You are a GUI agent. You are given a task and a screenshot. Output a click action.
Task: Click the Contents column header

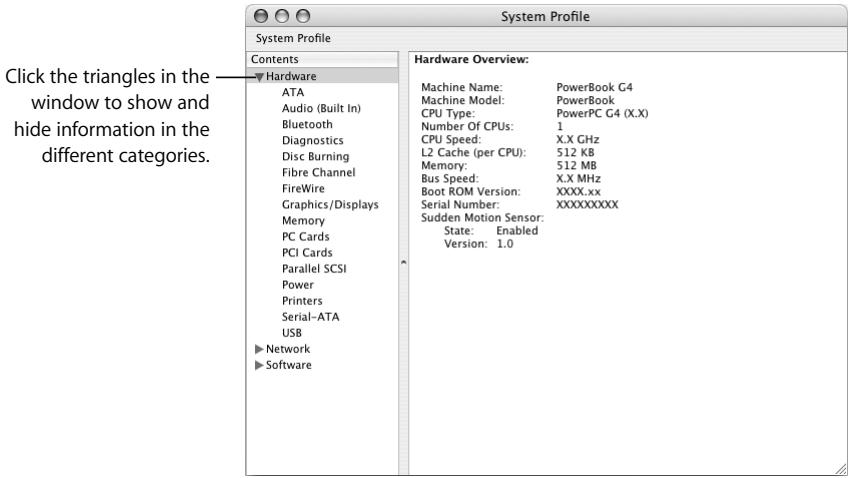pos(322,59)
